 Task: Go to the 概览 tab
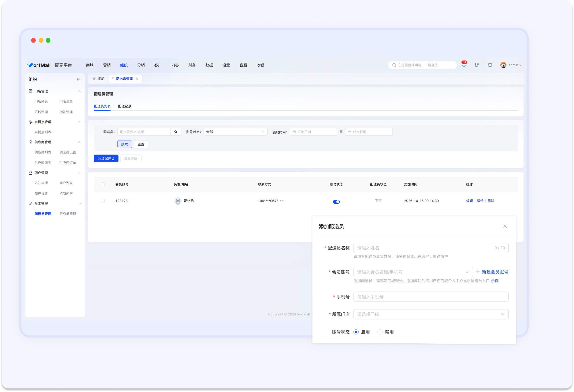tap(98, 79)
